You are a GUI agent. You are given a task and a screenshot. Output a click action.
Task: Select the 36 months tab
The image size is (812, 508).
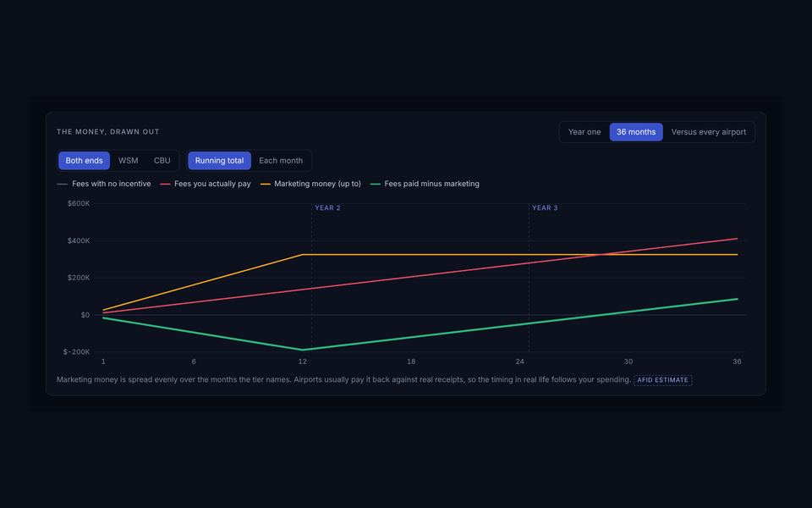[636, 132]
